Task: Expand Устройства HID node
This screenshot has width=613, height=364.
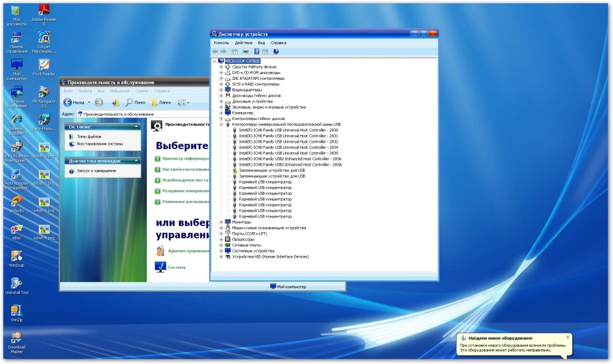Action: click(222, 256)
